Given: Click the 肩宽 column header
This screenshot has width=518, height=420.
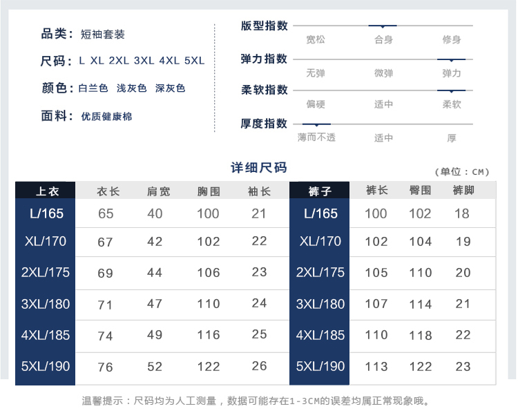Looking at the screenshot, I should (159, 191).
